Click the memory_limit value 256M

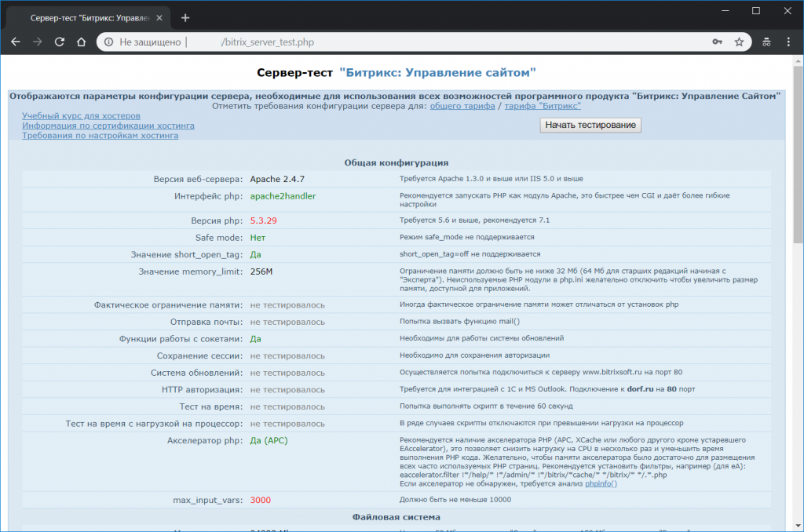click(261, 271)
